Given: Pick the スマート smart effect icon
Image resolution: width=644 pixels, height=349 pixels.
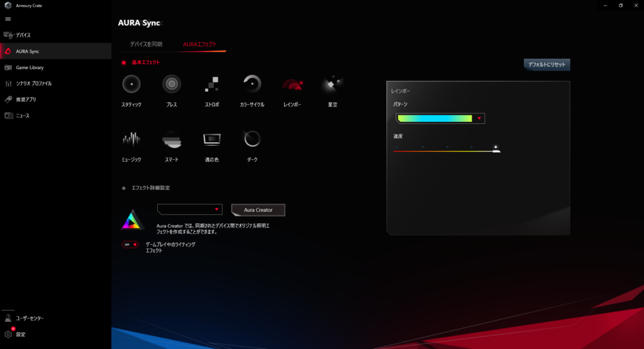Looking at the screenshot, I should [172, 140].
